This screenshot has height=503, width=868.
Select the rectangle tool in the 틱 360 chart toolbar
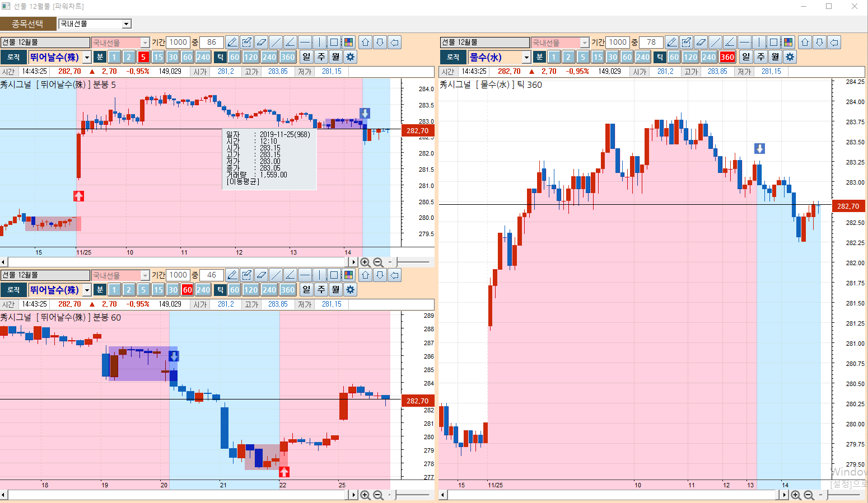(x=773, y=43)
